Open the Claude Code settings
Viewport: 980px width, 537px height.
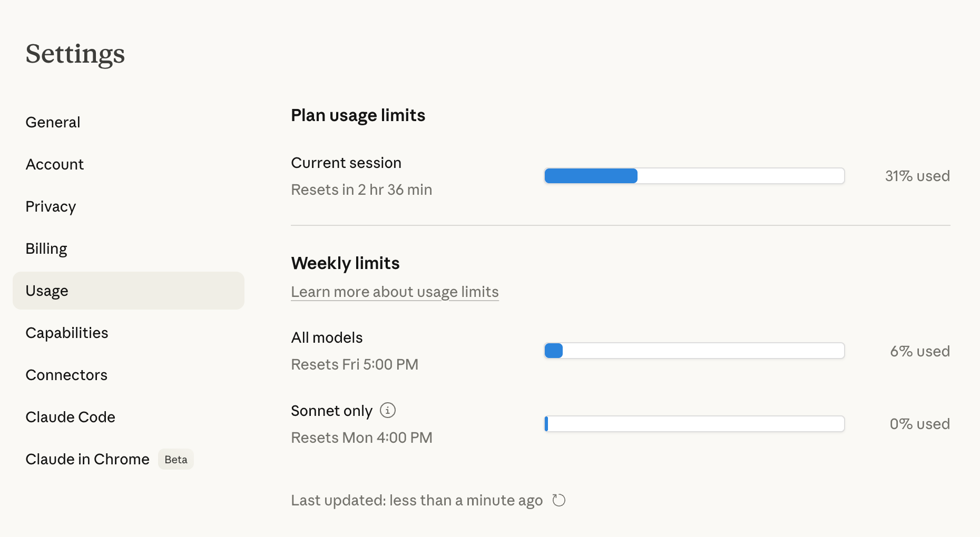pyautogui.click(x=71, y=417)
